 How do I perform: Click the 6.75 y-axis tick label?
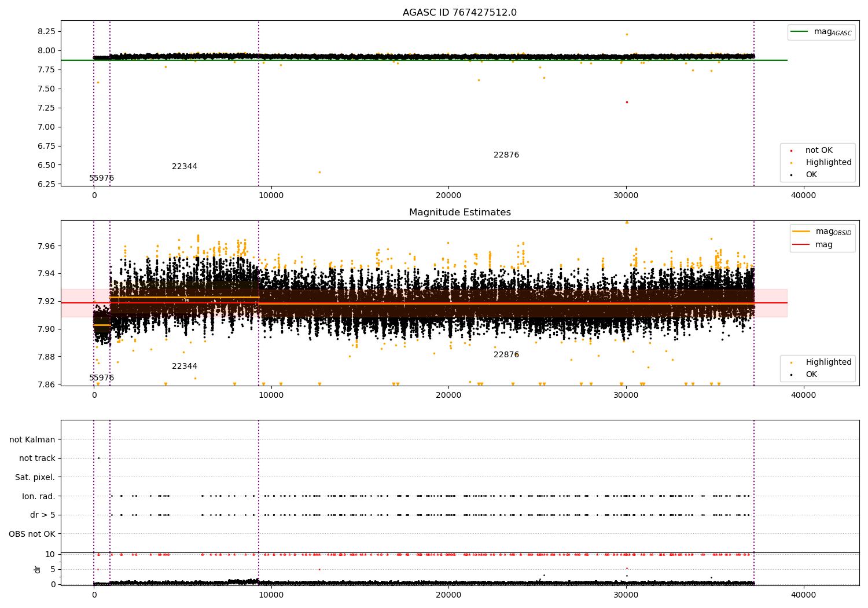pos(45,146)
